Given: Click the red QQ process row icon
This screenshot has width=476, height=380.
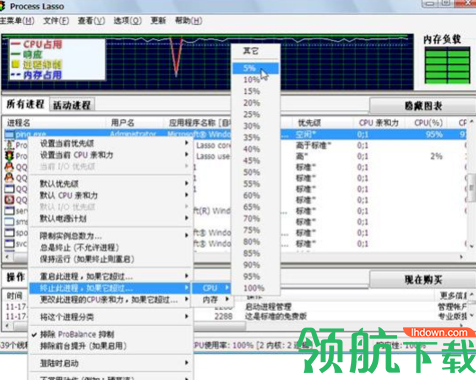Looking at the screenshot, I should [x=9, y=200].
